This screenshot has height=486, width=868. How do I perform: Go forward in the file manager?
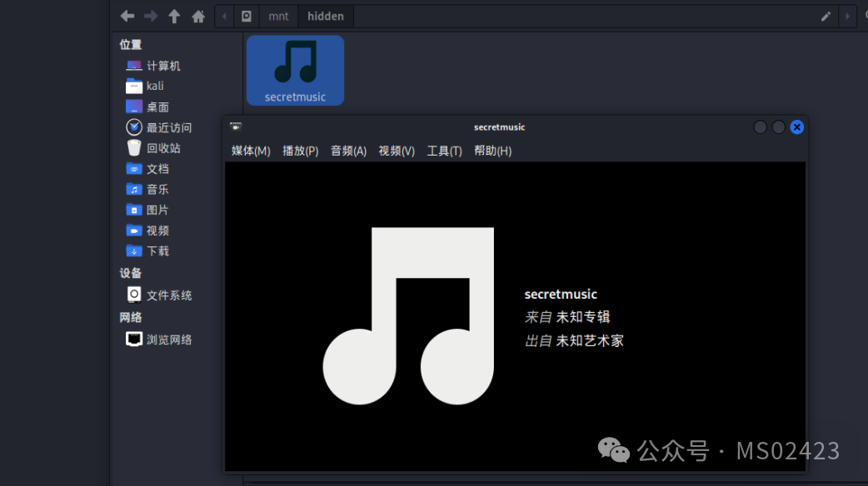(151, 16)
